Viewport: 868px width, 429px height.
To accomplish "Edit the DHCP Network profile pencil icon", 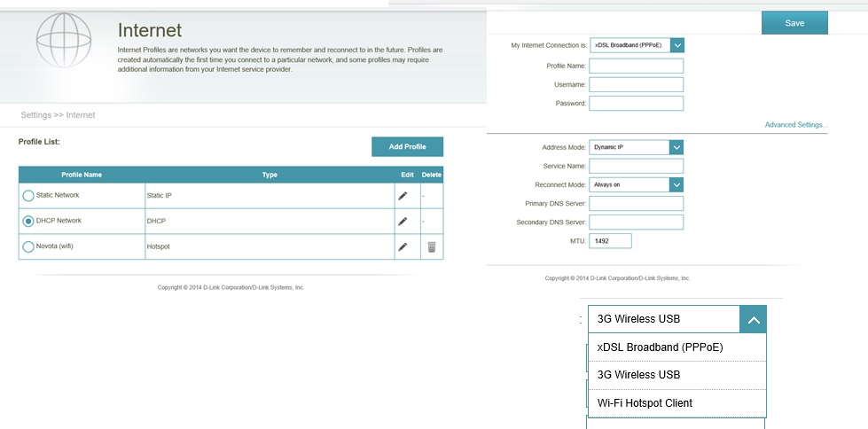I will tap(403, 222).
